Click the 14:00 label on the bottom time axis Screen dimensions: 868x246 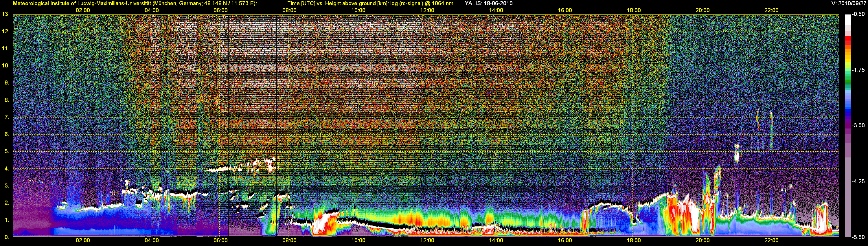(x=496, y=241)
